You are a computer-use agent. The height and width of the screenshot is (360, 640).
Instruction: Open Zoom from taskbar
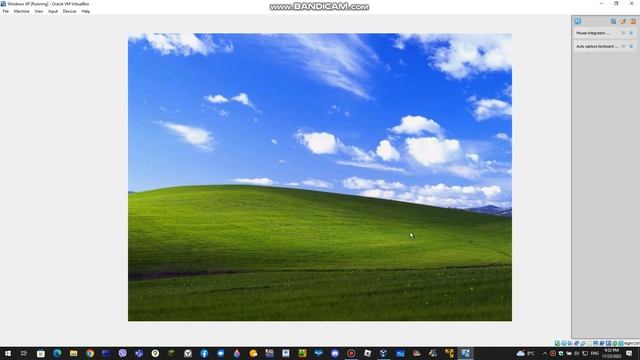(220, 353)
